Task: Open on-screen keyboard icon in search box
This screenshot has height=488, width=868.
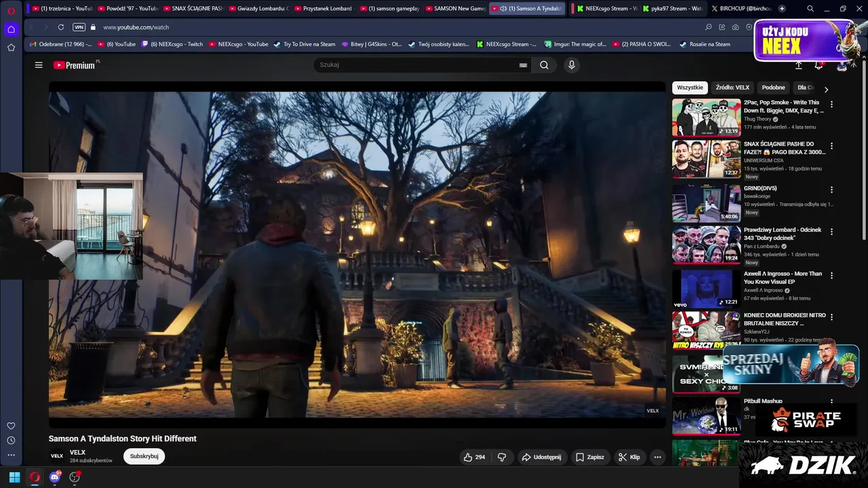Action: pos(523,65)
